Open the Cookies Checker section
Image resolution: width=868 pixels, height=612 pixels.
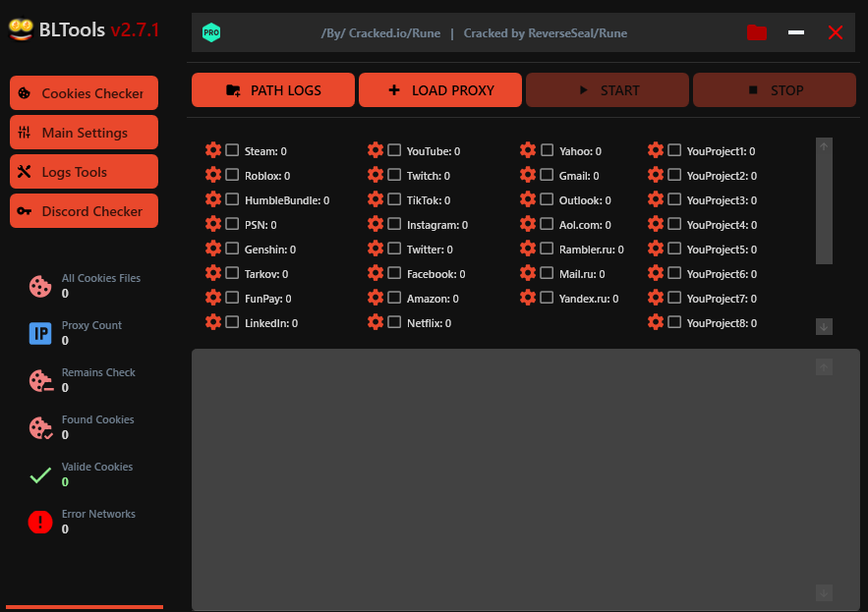pos(84,93)
